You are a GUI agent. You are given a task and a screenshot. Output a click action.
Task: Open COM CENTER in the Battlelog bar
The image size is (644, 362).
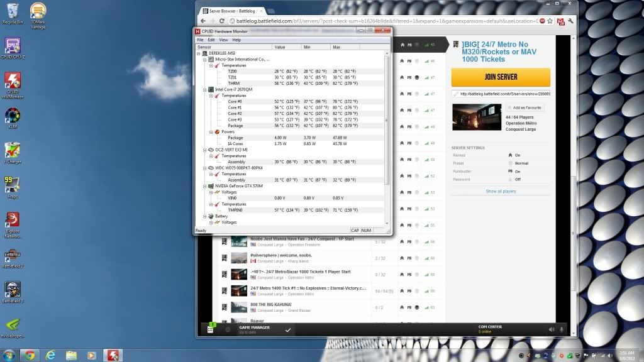point(489,329)
